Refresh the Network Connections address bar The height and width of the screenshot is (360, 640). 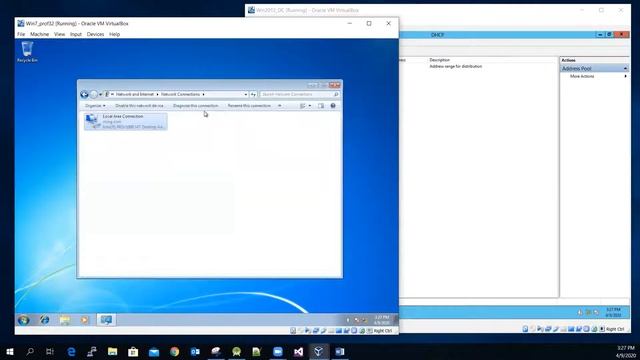[253, 94]
